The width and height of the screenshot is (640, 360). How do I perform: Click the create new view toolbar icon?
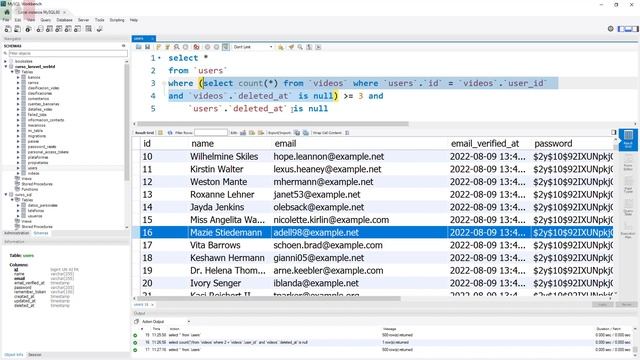click(59, 29)
